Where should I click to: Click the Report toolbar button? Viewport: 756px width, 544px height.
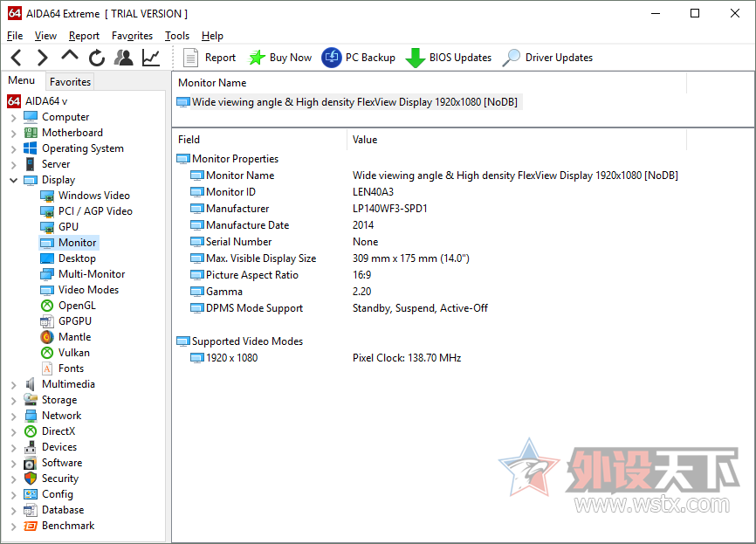tap(210, 58)
